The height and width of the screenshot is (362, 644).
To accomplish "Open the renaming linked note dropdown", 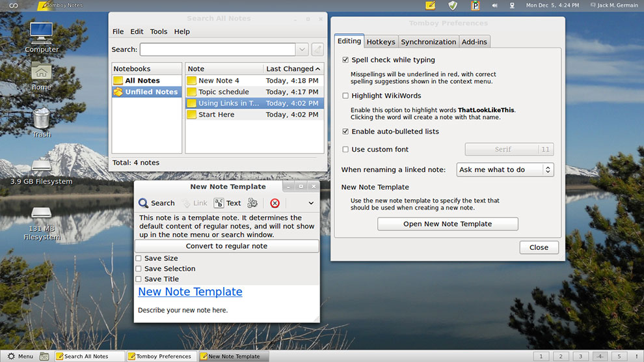I will click(505, 170).
